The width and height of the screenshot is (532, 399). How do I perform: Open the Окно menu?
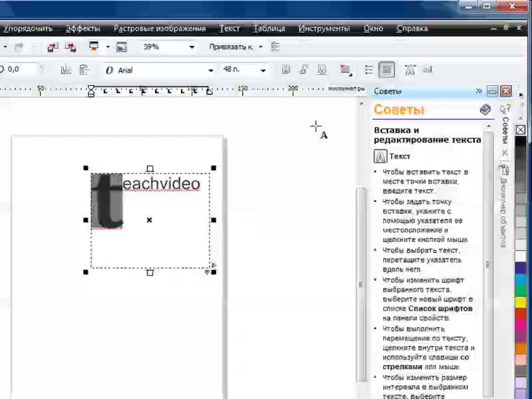click(x=373, y=29)
